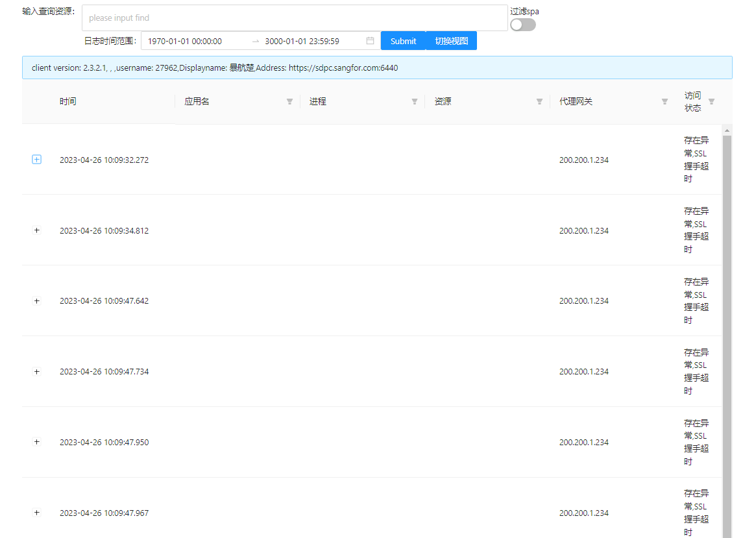The height and width of the screenshot is (538, 756).
Task: Click the 时间 column header
Action: (x=68, y=102)
